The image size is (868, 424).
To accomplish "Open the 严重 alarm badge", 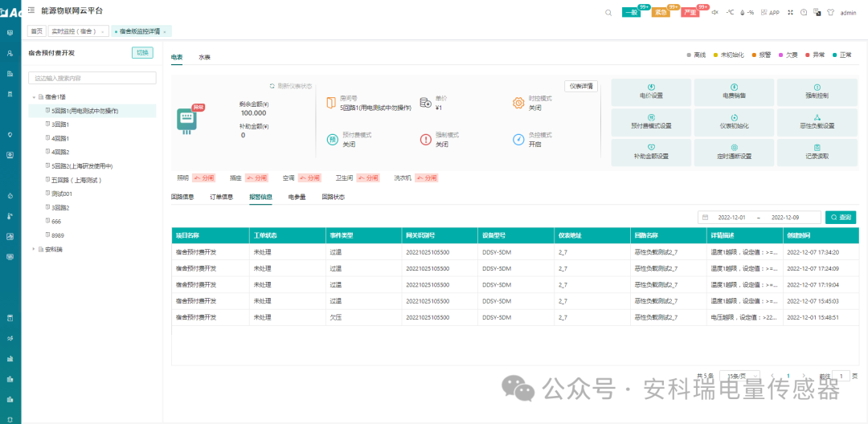I will point(690,12).
